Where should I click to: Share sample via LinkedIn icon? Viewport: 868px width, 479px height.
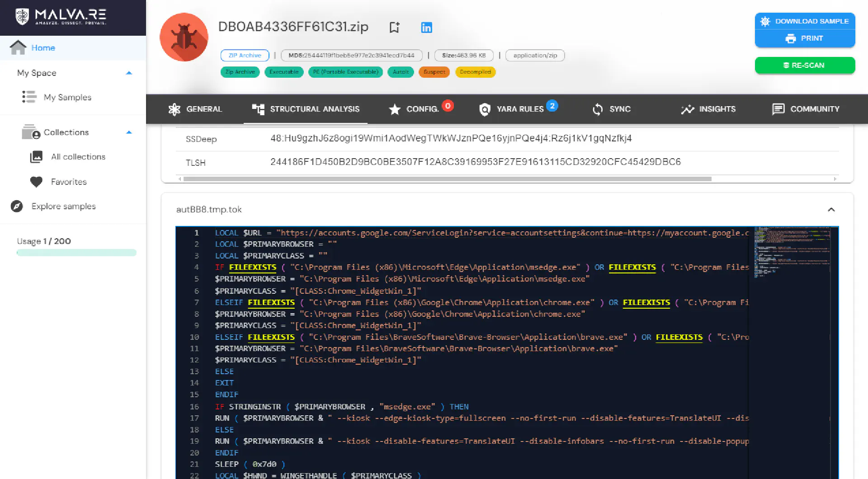[x=426, y=28]
